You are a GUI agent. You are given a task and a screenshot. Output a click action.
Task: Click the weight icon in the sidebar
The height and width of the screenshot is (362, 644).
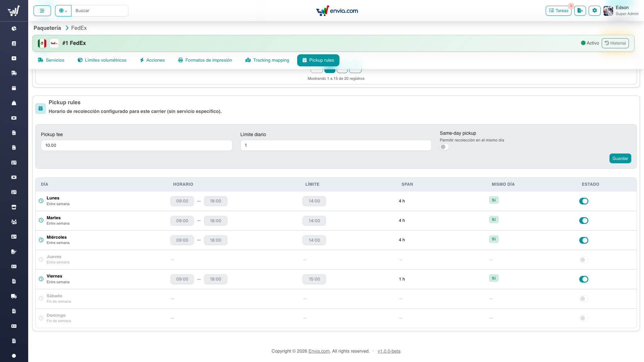coord(14,103)
